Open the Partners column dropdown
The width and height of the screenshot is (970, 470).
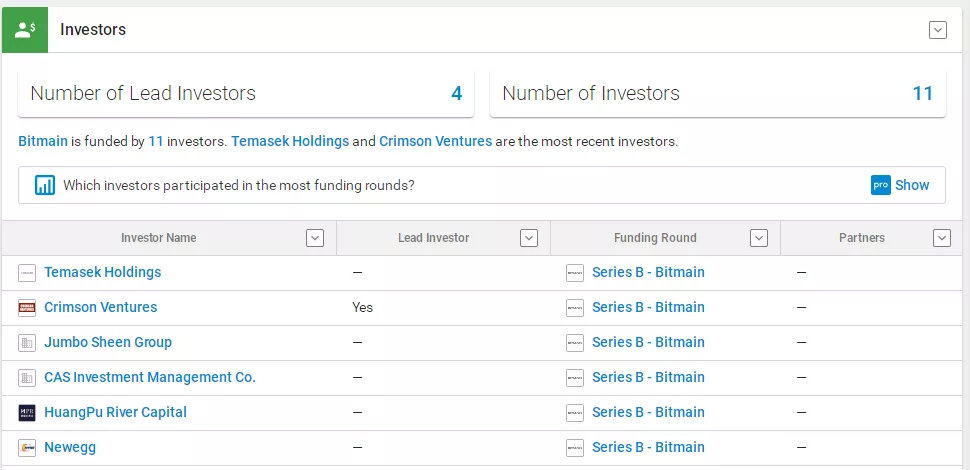click(x=941, y=238)
